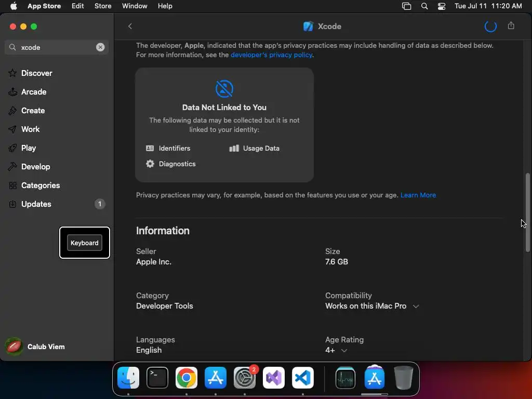532x399 pixels.
Task: Click the vertical scrollbar thumb
Action: [x=527, y=212]
